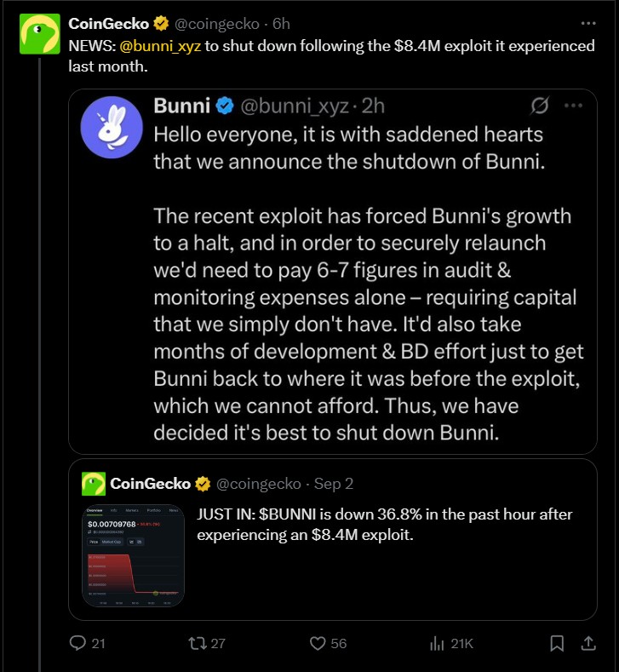Expand the Bunni quoted tweet options menu
619x672 pixels.
point(573,106)
